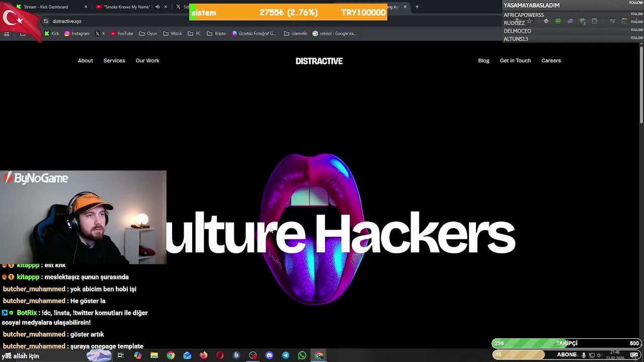Open Ücretsiz Fotoğraf bookmark
The width and height of the screenshot is (644, 362).
(254, 34)
